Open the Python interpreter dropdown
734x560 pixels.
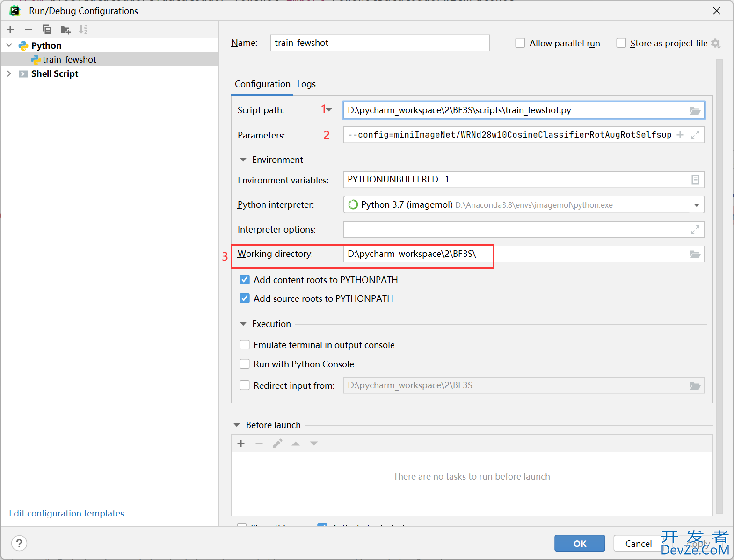[x=697, y=205]
